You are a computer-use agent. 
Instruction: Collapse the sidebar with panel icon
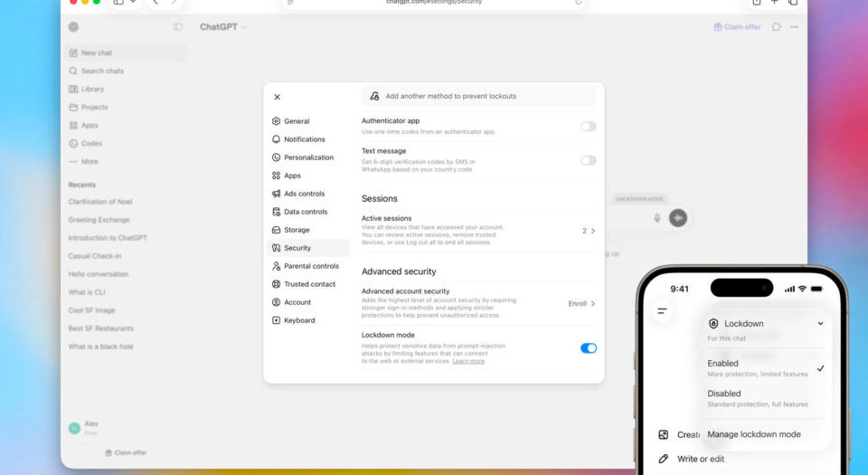point(178,26)
